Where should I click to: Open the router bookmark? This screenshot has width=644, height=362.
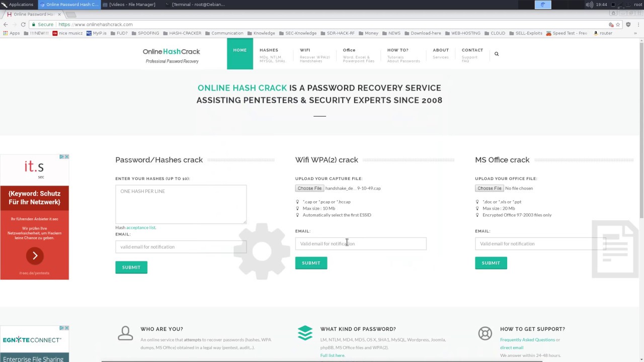tap(603, 33)
